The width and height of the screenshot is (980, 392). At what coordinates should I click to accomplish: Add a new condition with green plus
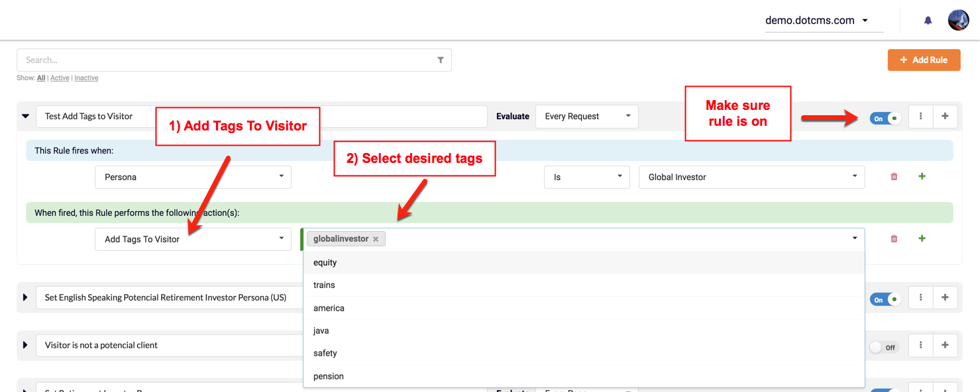coord(922,177)
